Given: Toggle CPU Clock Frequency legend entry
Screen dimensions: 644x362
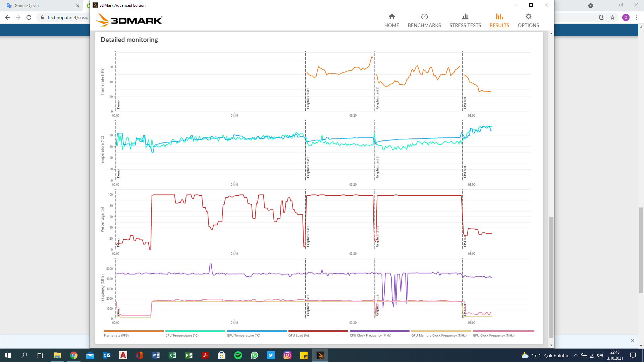Looking at the screenshot, I should [x=370, y=335].
